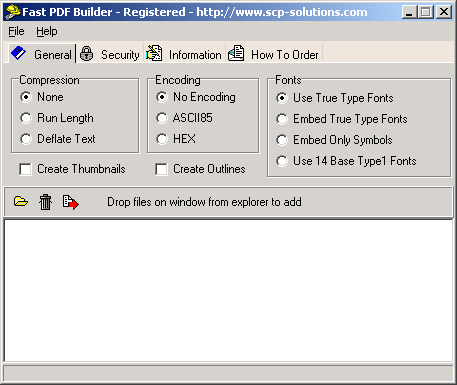Click inside the empty file list area
Viewport: 457px width, 385px height.
coord(228,290)
